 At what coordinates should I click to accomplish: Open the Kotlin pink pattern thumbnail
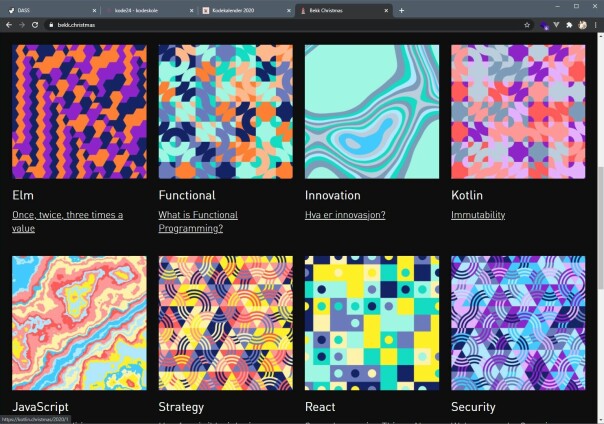[518, 112]
